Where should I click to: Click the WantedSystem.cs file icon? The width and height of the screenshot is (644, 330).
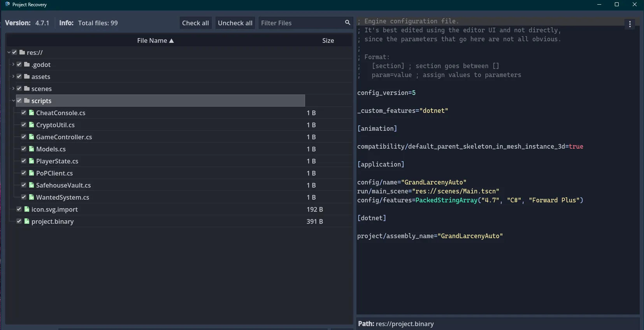coord(32,197)
